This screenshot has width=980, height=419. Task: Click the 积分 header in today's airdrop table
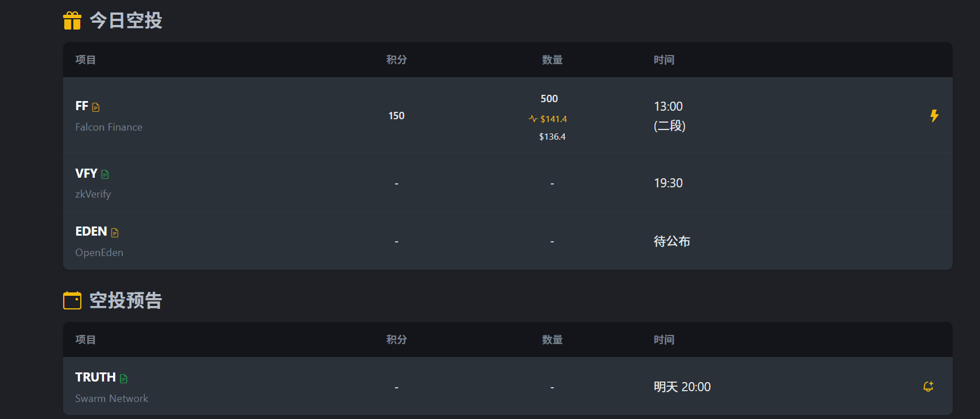tap(397, 60)
